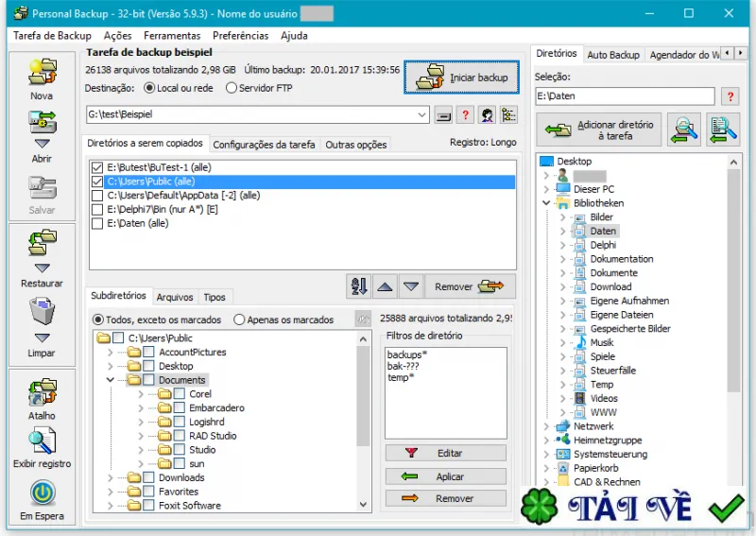
Task: Select Todos, exceto os marcados option
Action: tap(98, 320)
